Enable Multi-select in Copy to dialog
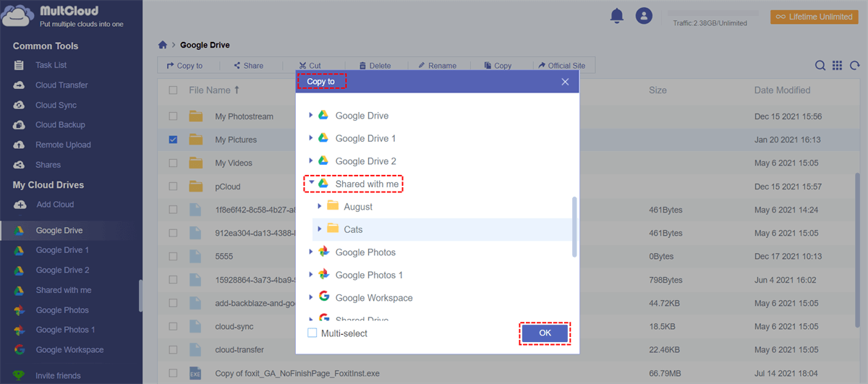 click(x=312, y=333)
